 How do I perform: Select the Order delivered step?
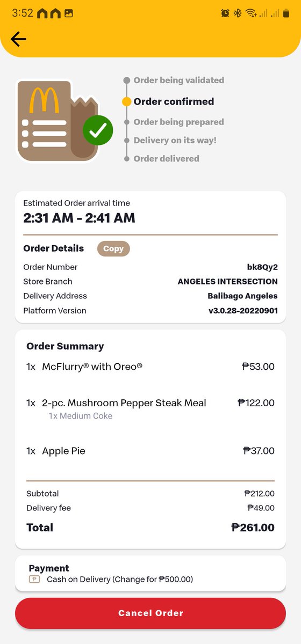pyautogui.click(x=167, y=159)
